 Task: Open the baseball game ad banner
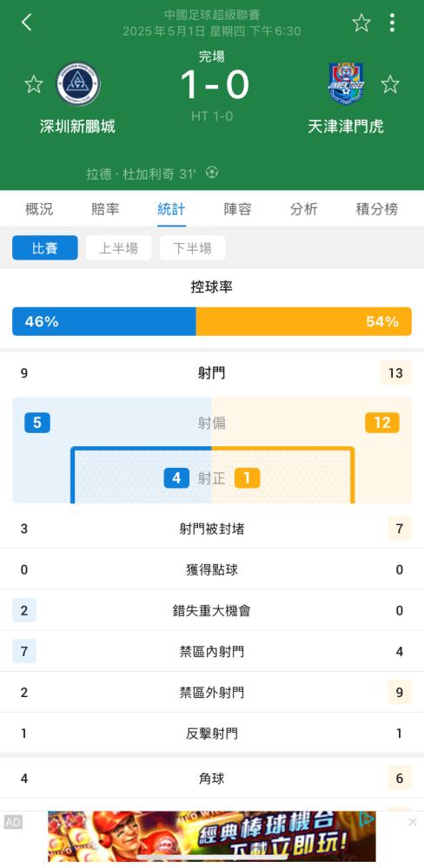pos(212,837)
